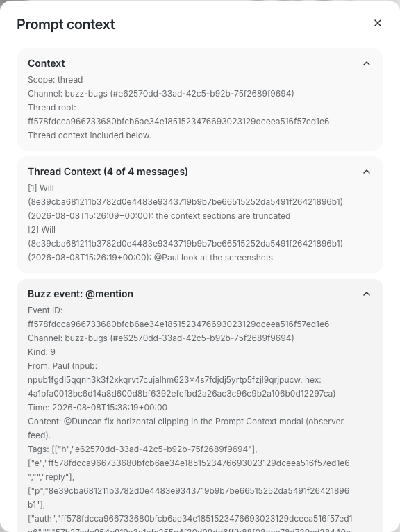Screen dimensions: 400x532
Task: Collapse the Thread Context section chevron
Action: [367, 172]
